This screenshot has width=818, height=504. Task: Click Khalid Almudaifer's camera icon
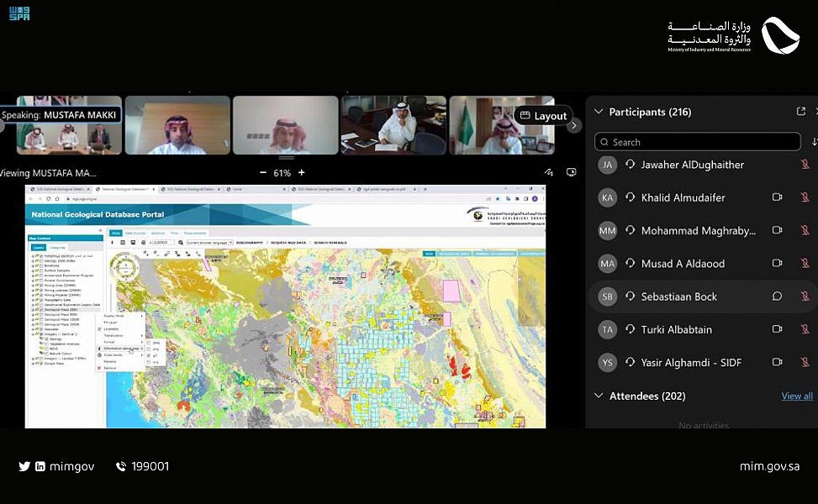tap(777, 197)
